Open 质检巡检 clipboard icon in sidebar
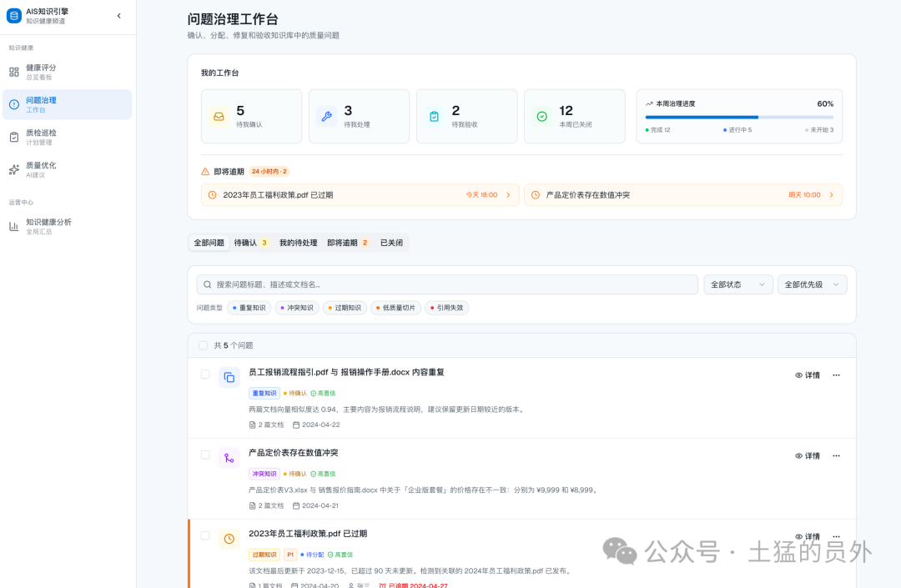The width and height of the screenshot is (901, 588). 14,138
